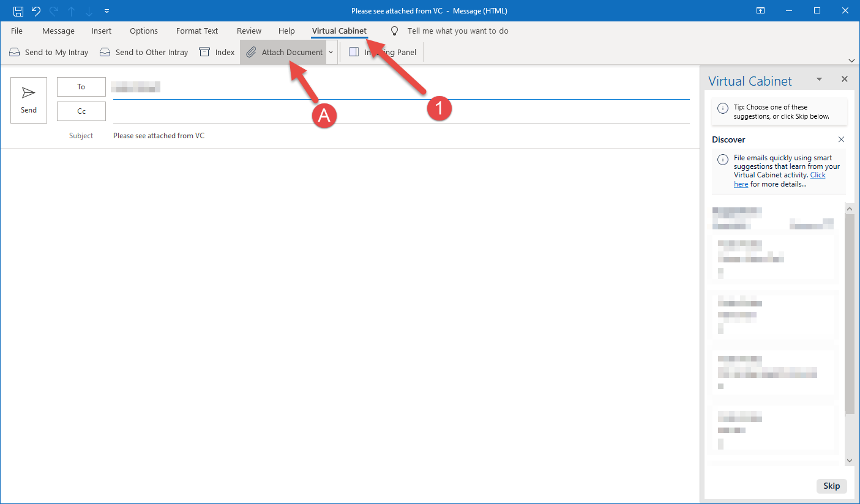Undo using the quick access arrow icon
The width and height of the screenshot is (860, 504).
pyautogui.click(x=36, y=11)
